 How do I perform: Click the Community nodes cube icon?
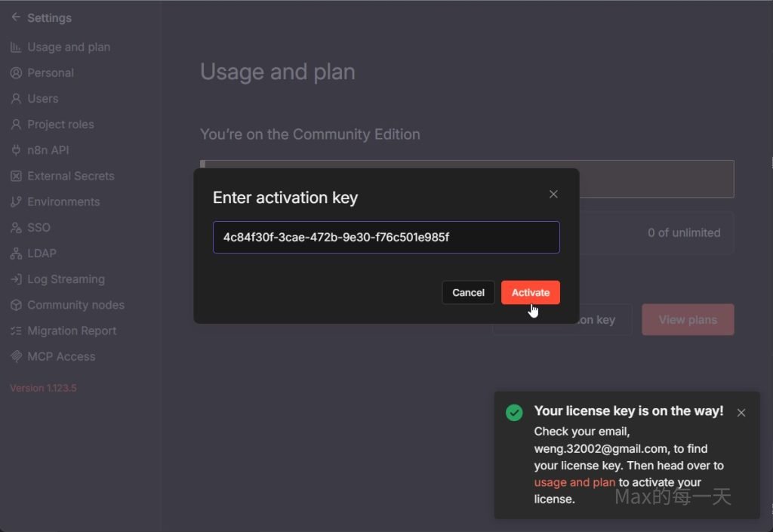[x=15, y=305]
